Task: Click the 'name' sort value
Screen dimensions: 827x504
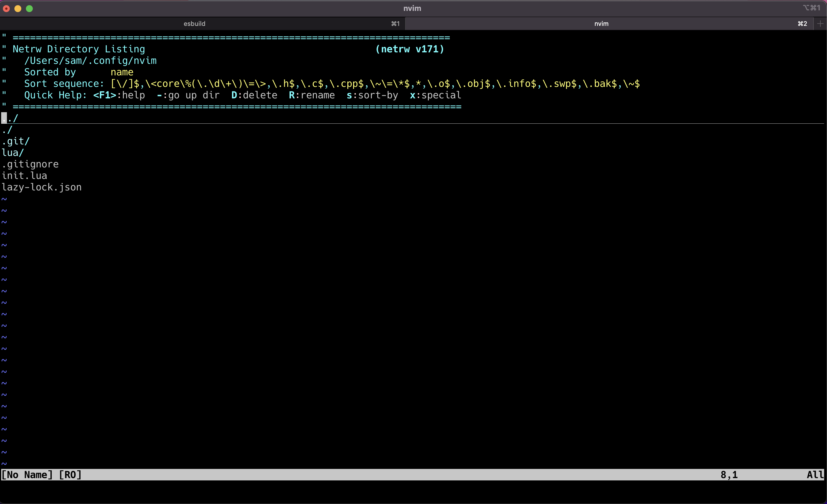Action: (122, 72)
